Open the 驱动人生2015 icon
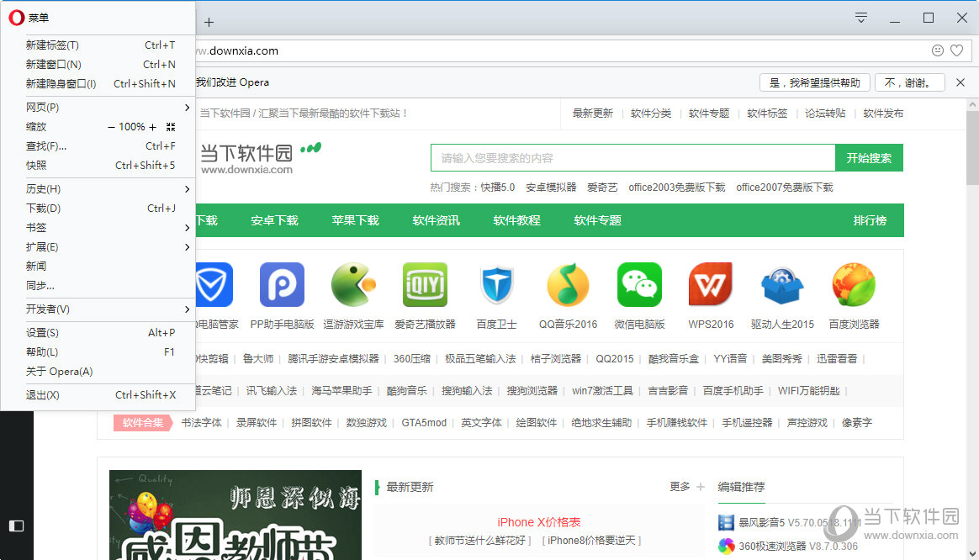 [782, 285]
